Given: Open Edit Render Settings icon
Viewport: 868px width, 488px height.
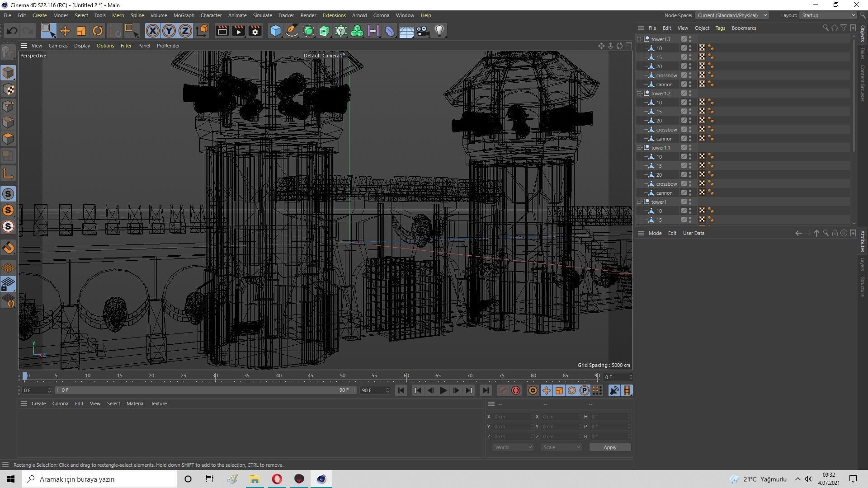Looking at the screenshot, I should (x=255, y=31).
